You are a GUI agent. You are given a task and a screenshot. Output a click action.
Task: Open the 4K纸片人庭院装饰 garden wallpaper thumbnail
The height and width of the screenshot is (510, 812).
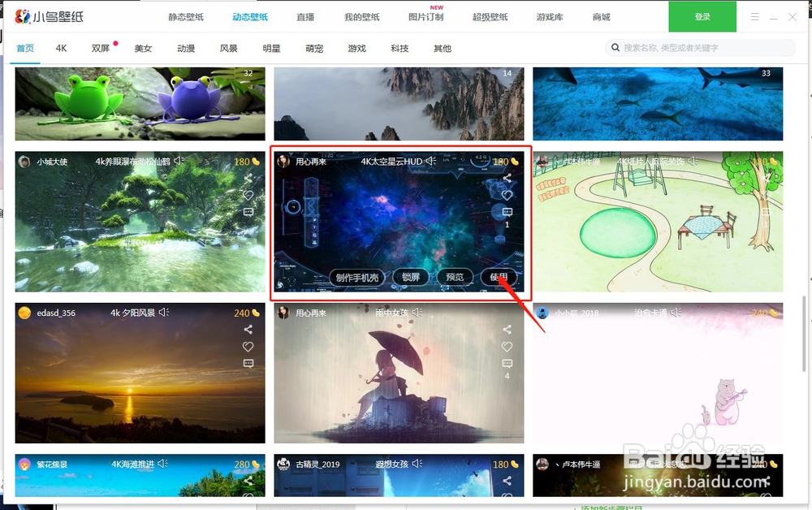(x=658, y=222)
